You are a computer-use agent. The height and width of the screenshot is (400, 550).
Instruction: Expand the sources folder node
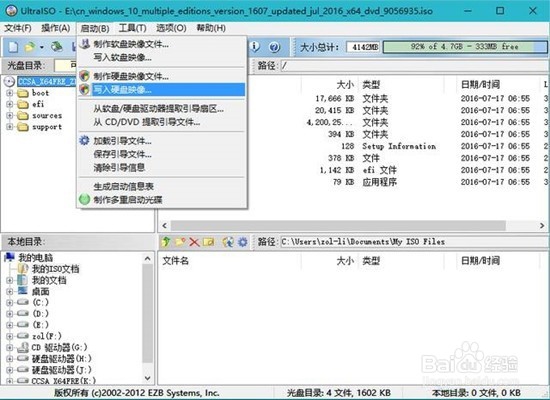click(x=9, y=115)
